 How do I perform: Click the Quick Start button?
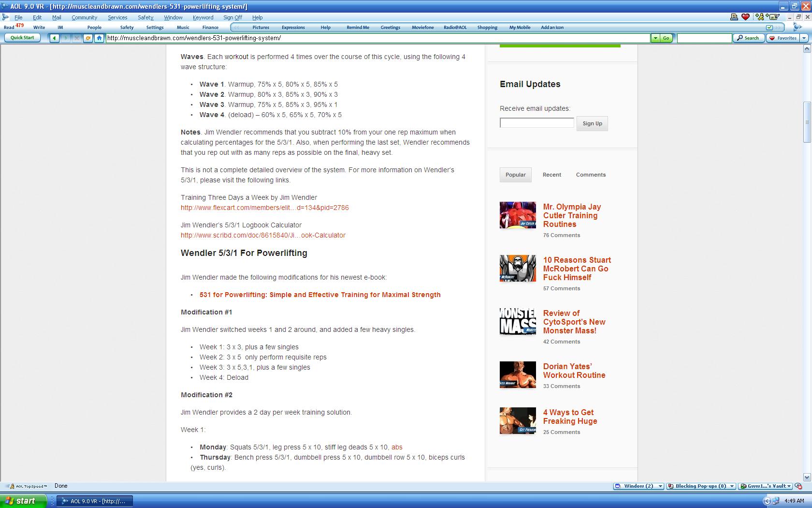coord(22,38)
